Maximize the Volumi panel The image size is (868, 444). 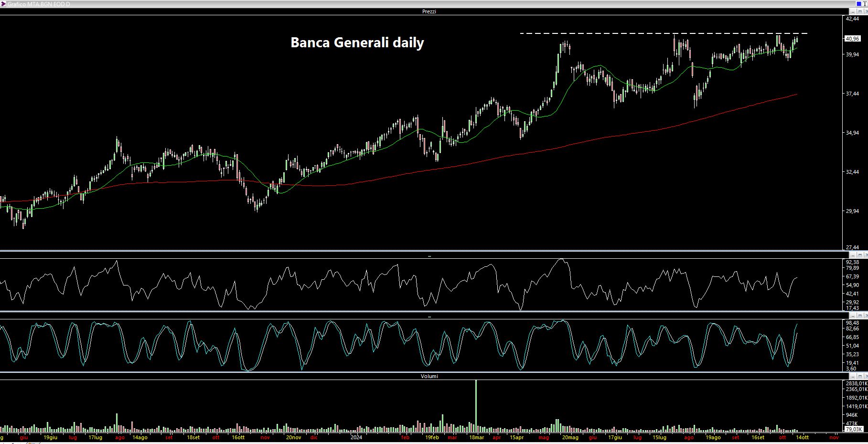(x=860, y=376)
